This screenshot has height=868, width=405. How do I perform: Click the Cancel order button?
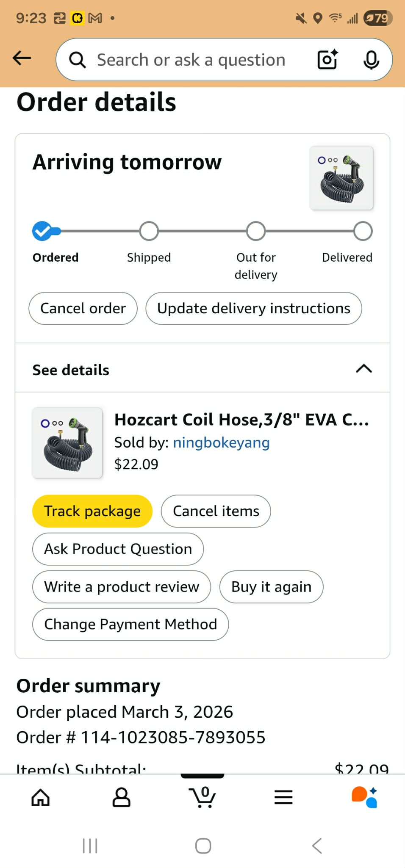[83, 308]
